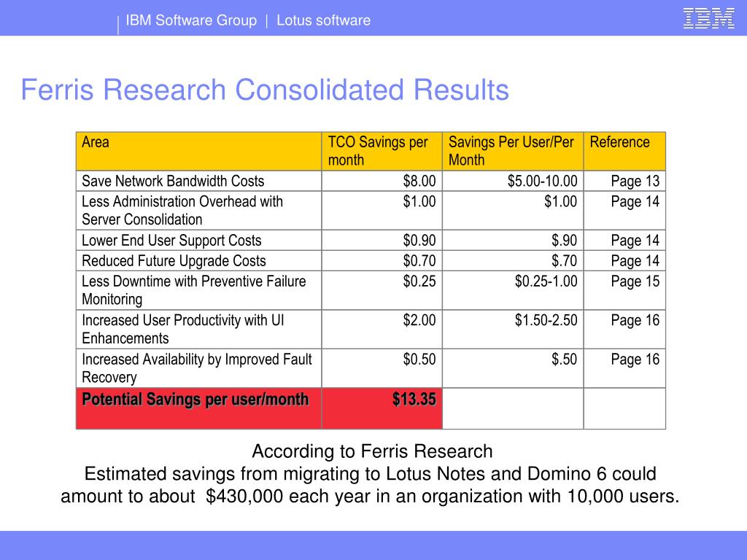Select 'Less Administration Overhead with Server Consolidation' cell
Viewport: 747px width, 560px height.
point(198,211)
